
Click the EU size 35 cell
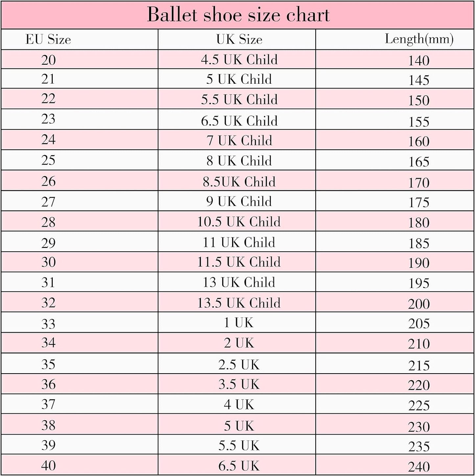[48, 364]
